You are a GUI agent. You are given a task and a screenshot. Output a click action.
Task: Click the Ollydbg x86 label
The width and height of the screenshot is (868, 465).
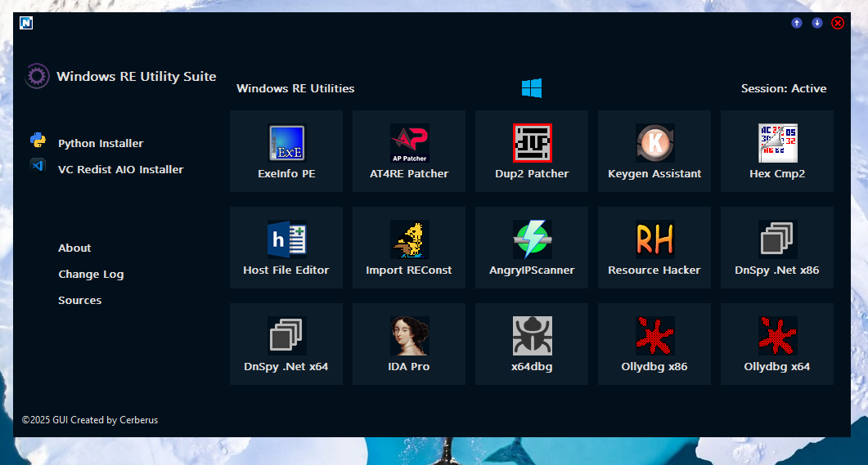click(654, 367)
